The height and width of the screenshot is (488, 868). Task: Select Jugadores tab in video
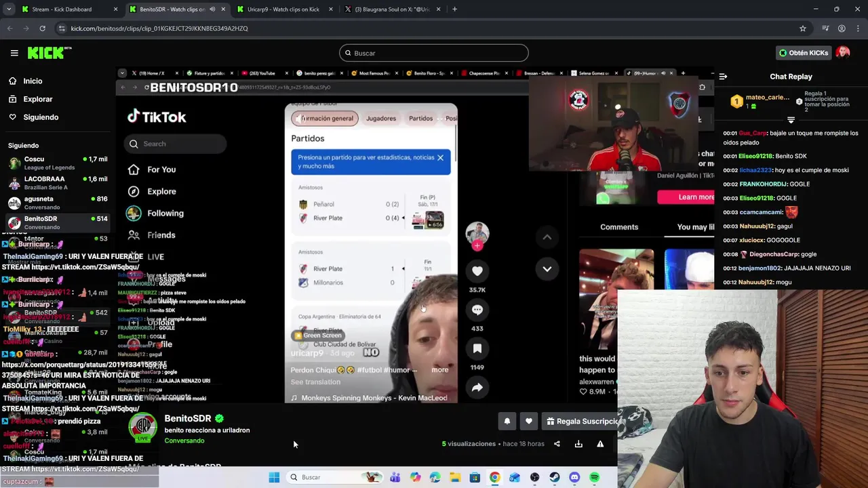pyautogui.click(x=381, y=119)
